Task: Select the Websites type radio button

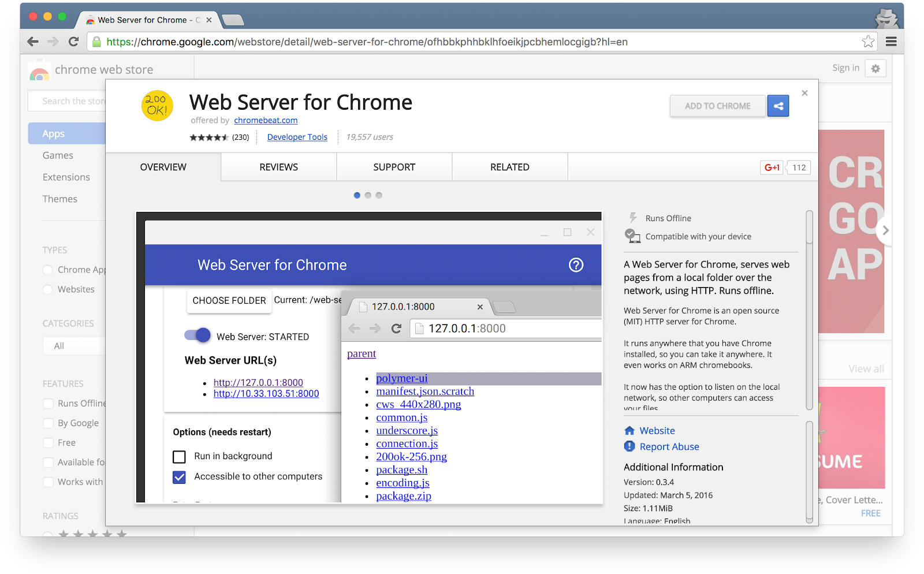Action: [x=47, y=289]
